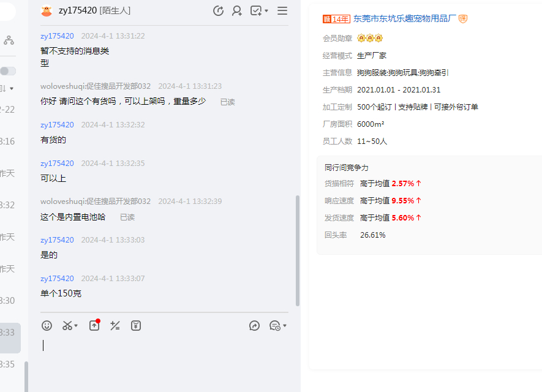Click the chat message scrollbar
Viewport: 542px width, 392px height.
pyautogui.click(x=298, y=250)
